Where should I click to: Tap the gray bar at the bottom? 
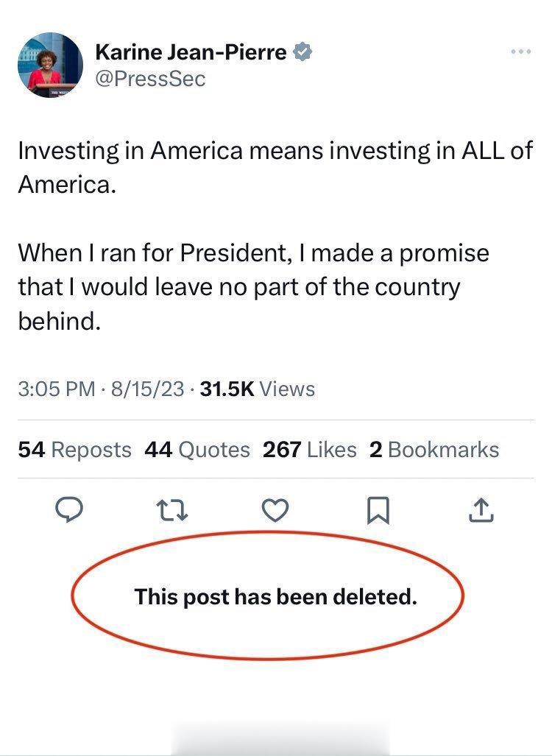click(x=280, y=740)
